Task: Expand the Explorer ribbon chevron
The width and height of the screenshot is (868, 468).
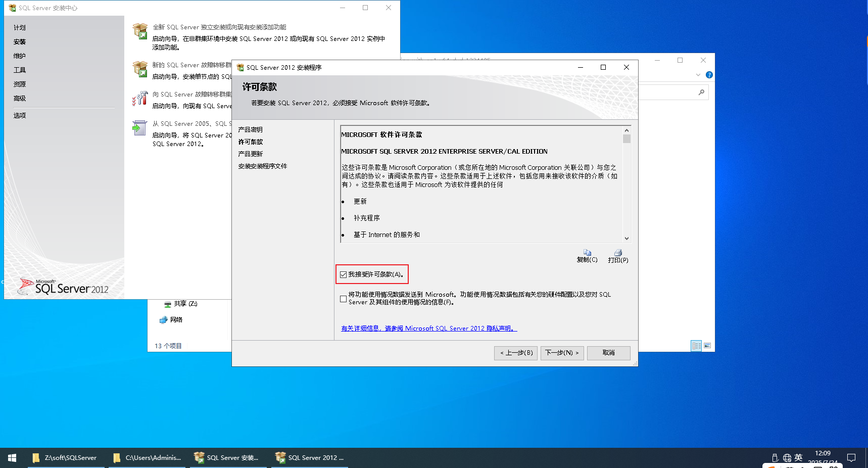Action: 698,75
